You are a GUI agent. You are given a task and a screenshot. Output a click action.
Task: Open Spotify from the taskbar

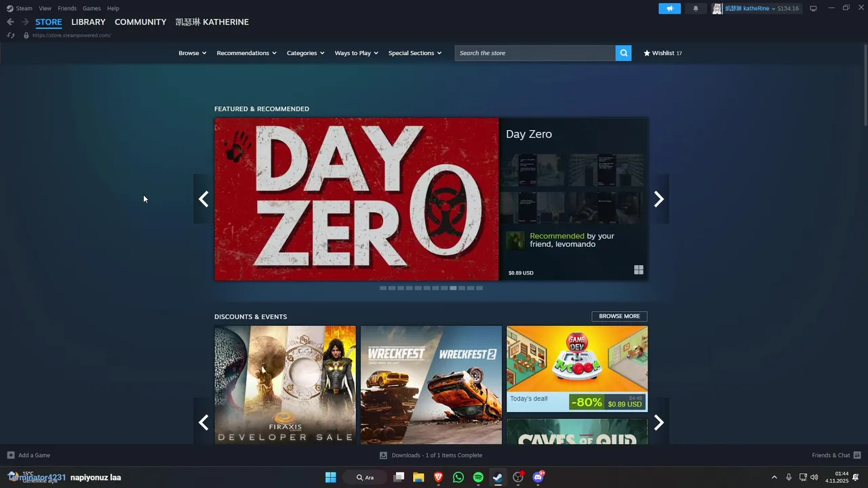coord(478,477)
